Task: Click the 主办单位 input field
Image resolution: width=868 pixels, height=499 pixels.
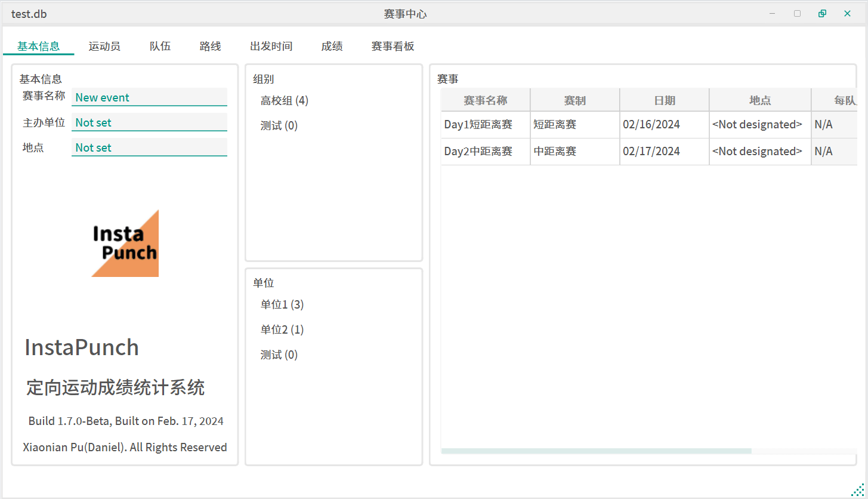Action: pyautogui.click(x=149, y=122)
